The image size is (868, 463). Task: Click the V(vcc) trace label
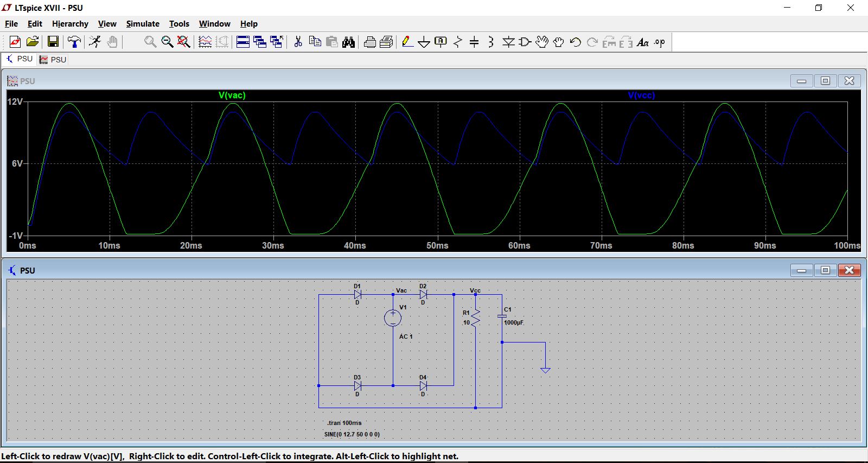(x=642, y=95)
